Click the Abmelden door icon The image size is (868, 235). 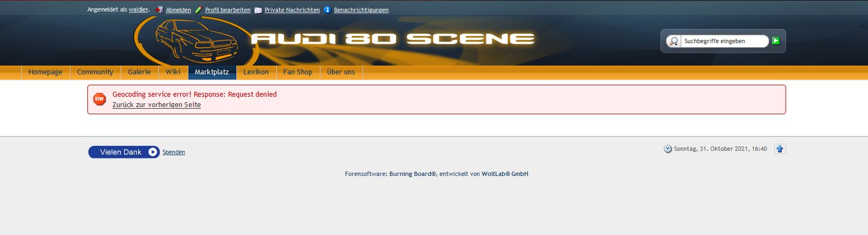pos(159,10)
